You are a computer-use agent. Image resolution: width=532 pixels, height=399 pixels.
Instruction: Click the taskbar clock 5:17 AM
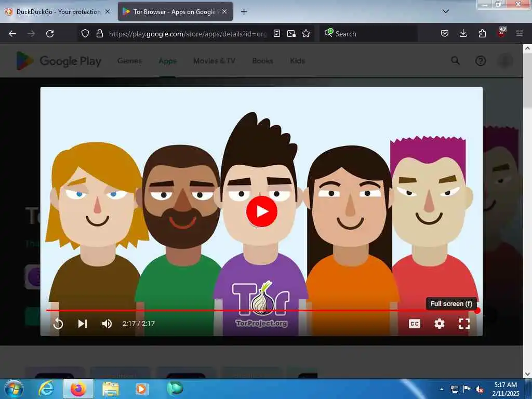[x=506, y=385]
